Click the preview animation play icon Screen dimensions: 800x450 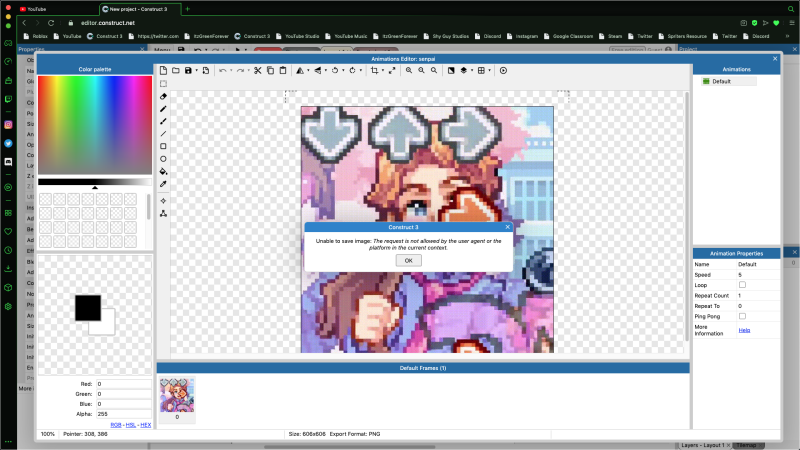pos(504,70)
